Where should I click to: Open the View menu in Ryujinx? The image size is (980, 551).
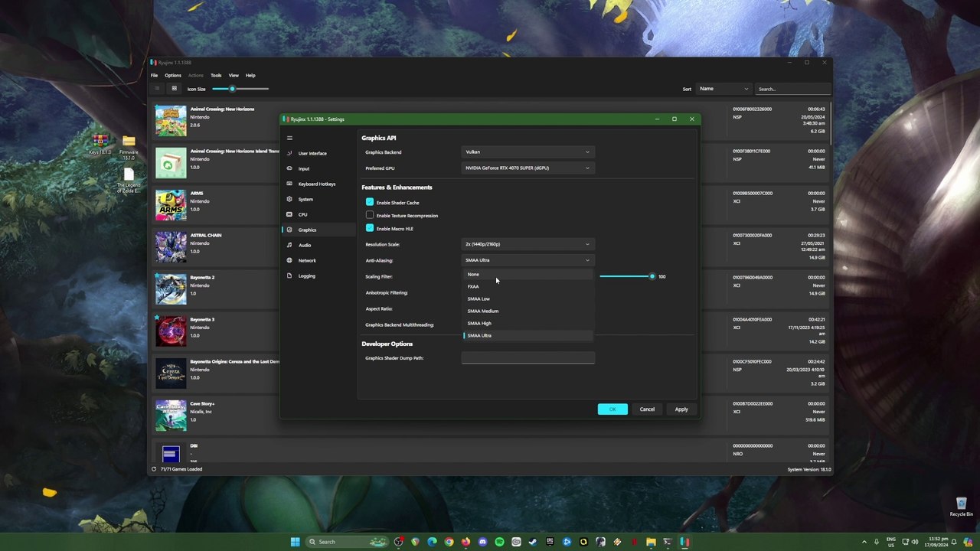234,75
